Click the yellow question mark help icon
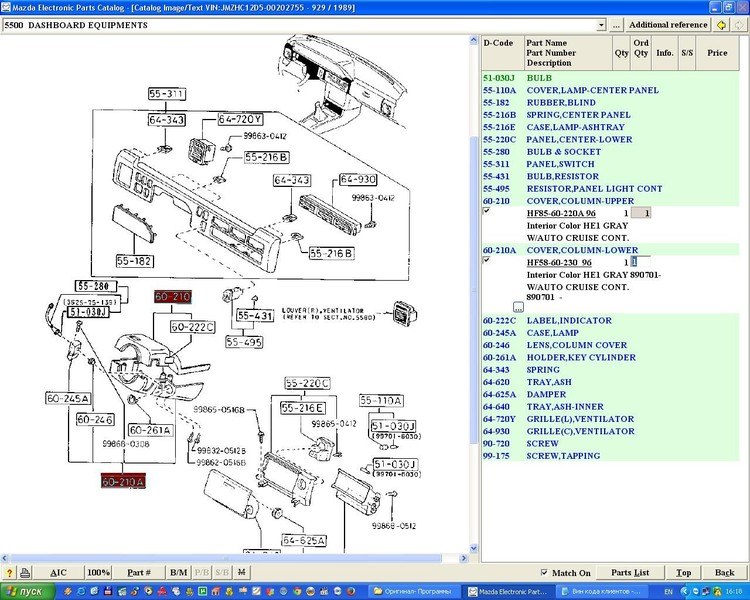The height and width of the screenshot is (600, 750). (9, 572)
